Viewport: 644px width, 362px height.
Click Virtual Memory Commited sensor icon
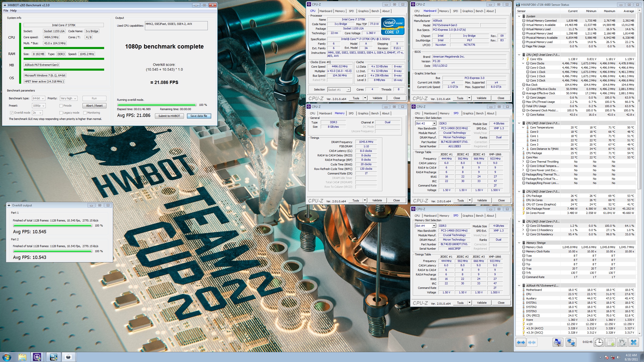(x=524, y=21)
